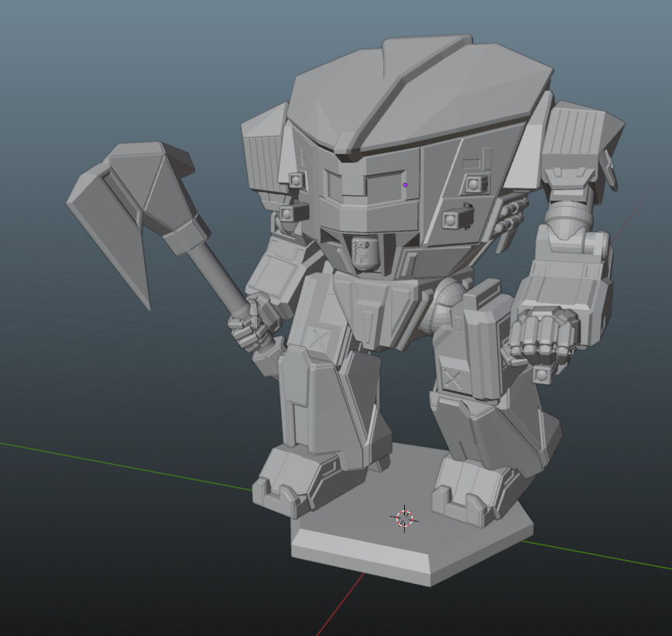The width and height of the screenshot is (672, 636).
Task: Click the cylindrical cockpit in the chest
Action: [365, 254]
